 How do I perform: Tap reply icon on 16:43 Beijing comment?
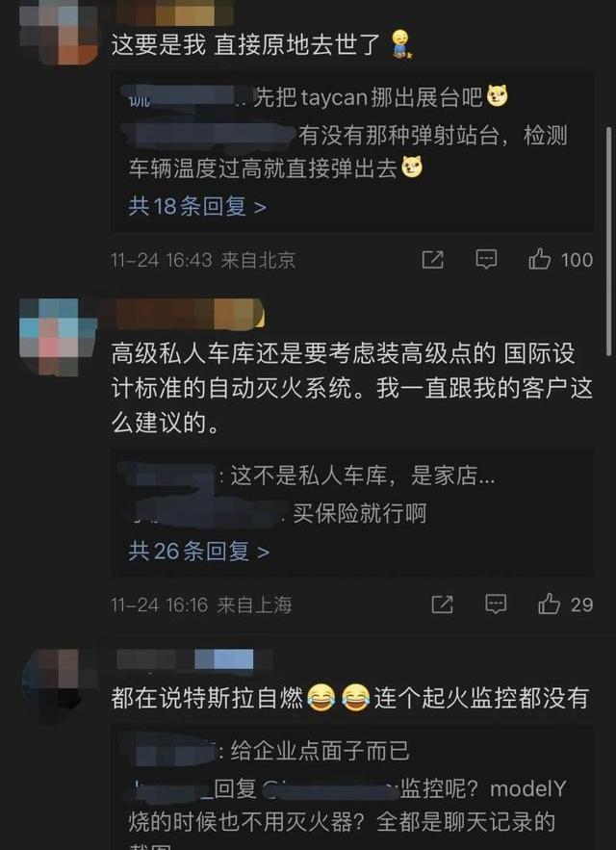486,260
